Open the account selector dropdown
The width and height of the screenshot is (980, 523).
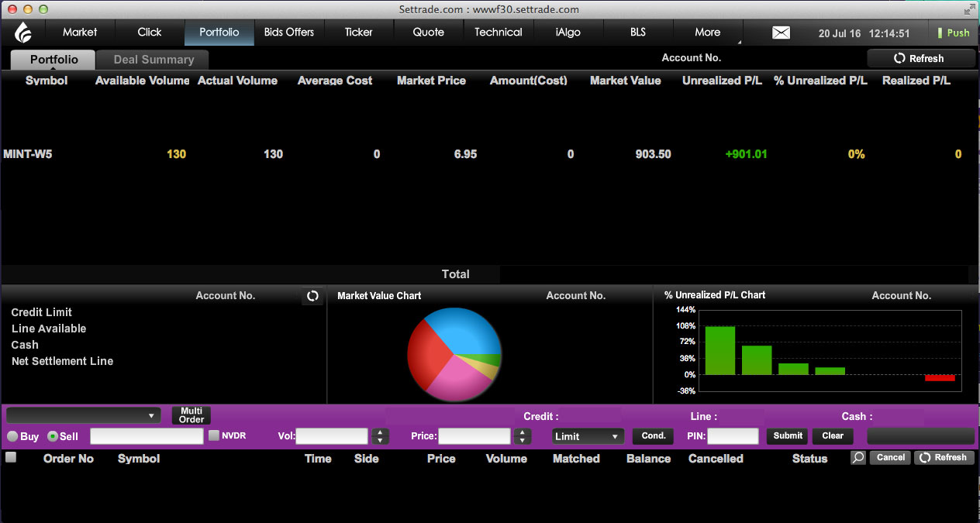[83, 415]
